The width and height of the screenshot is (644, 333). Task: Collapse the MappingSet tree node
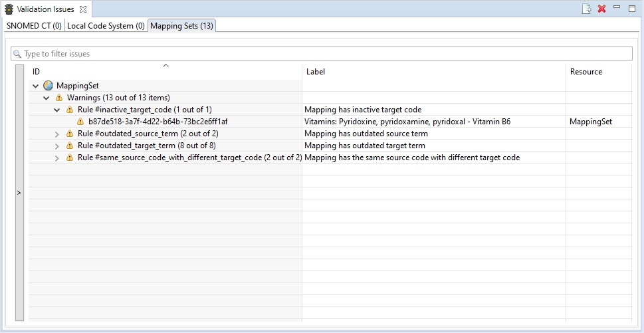coord(36,86)
